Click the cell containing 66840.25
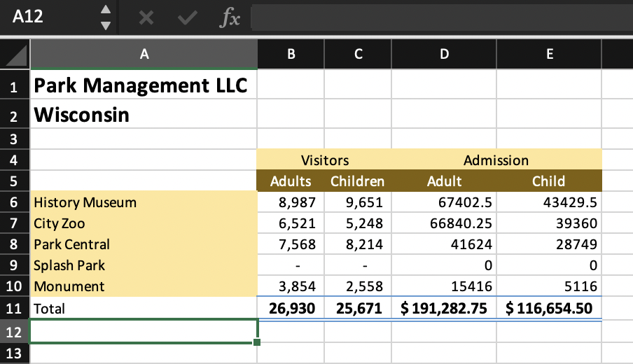Image resolution: width=633 pixels, height=364 pixels. click(444, 223)
